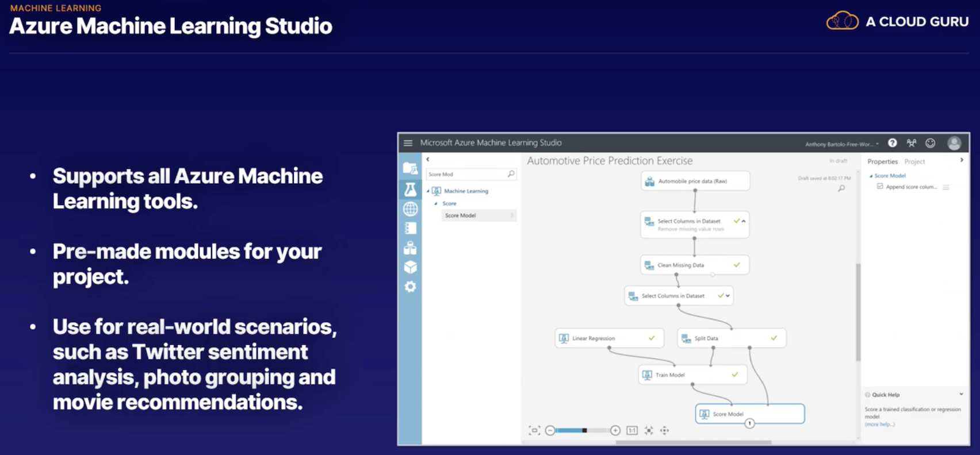Open Web Services globe icon
The height and width of the screenshot is (455, 980).
point(410,209)
